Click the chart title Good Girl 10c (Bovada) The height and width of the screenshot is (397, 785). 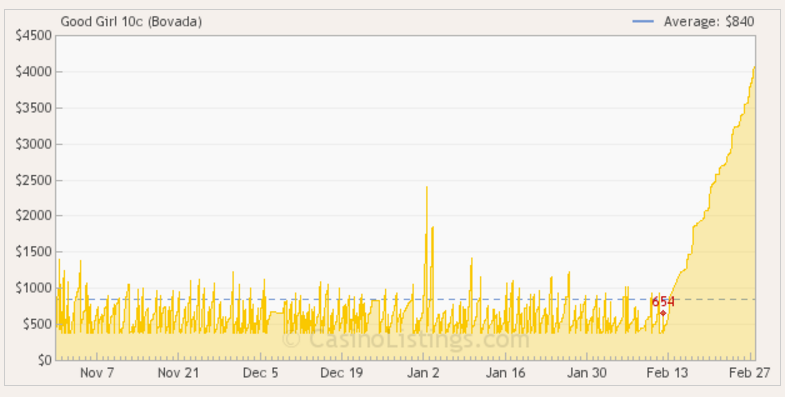pos(131,22)
